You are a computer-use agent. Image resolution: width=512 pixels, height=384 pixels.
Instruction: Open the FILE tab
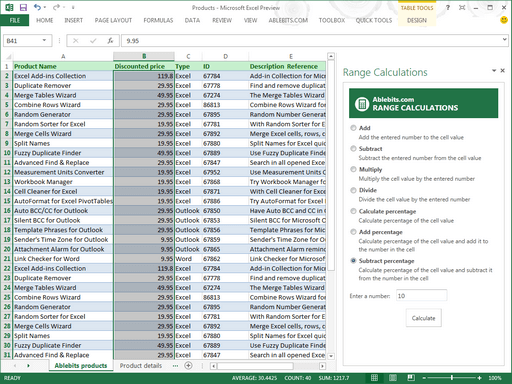pos(15,20)
